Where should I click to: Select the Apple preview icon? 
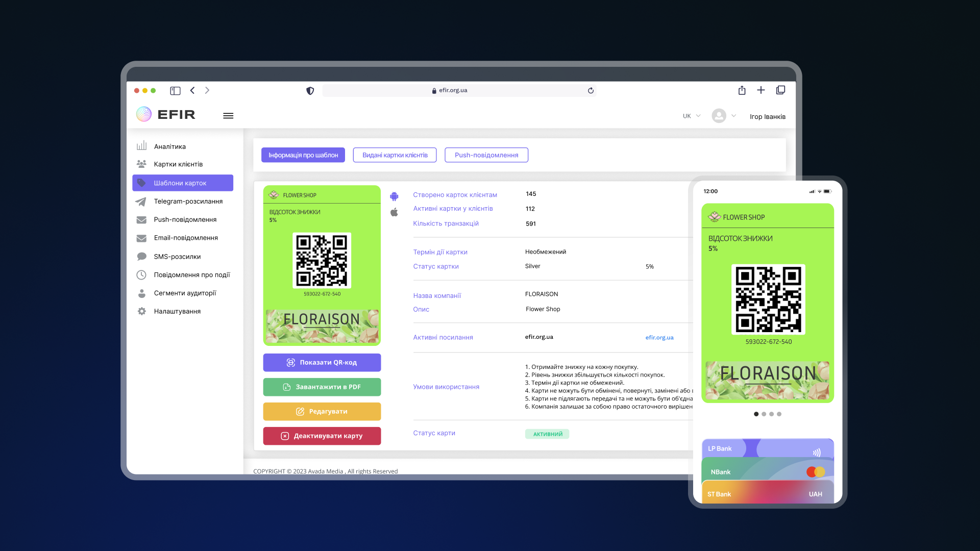tap(394, 212)
